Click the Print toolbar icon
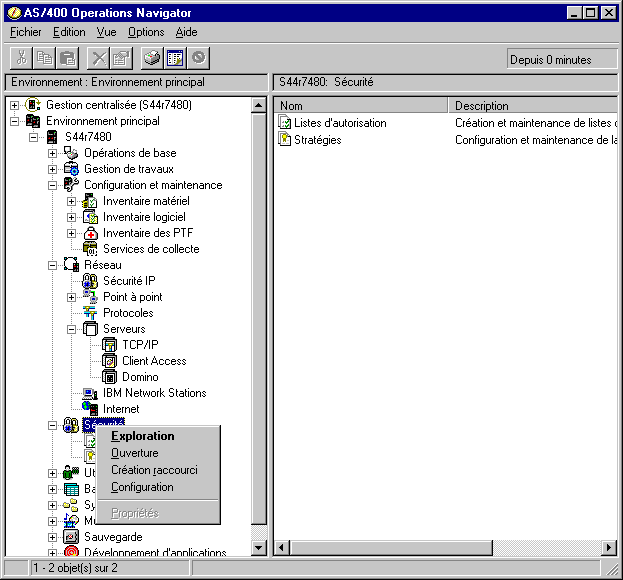 coord(153,58)
